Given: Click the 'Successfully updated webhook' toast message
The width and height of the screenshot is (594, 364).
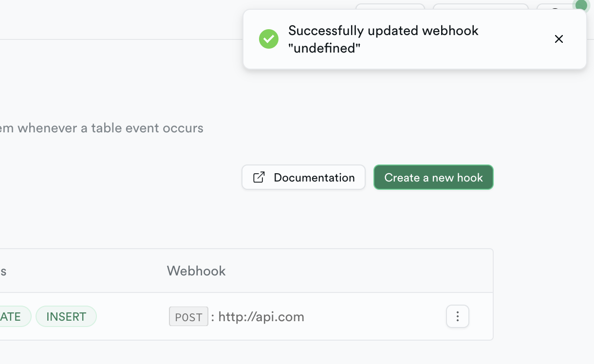Looking at the screenshot, I should tap(384, 30).
